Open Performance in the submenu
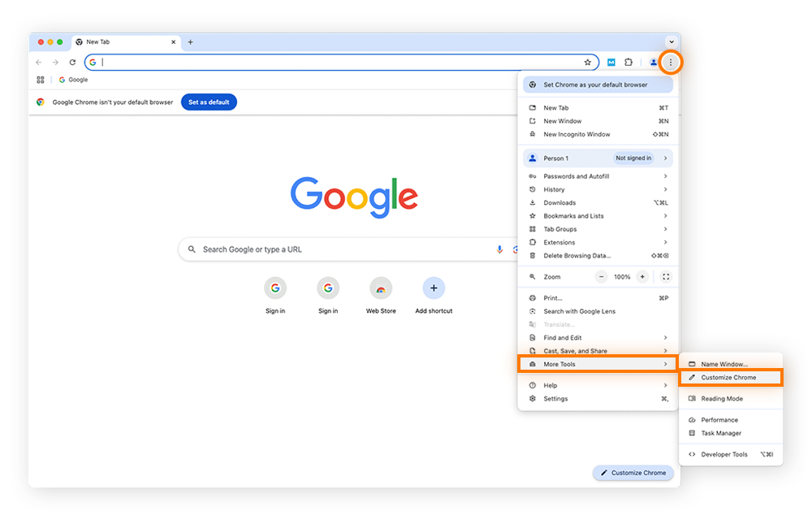Image resolution: width=812 pixels, height=520 pixels. point(731,420)
